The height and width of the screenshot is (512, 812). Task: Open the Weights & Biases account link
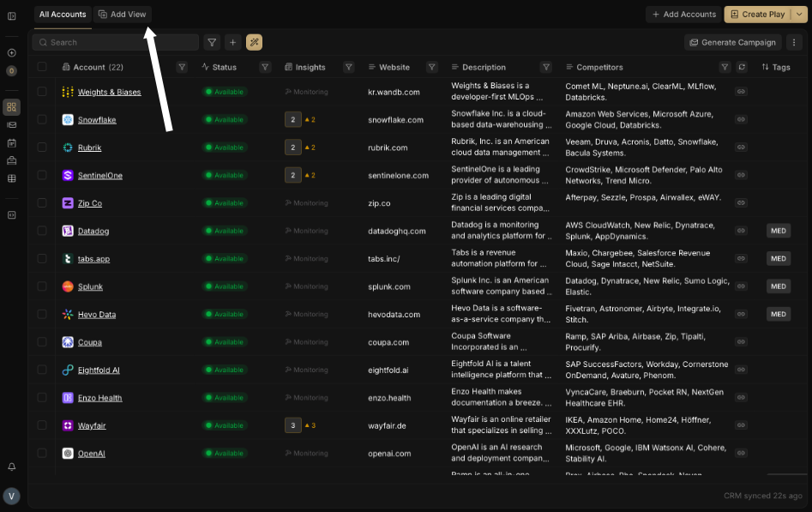click(109, 92)
